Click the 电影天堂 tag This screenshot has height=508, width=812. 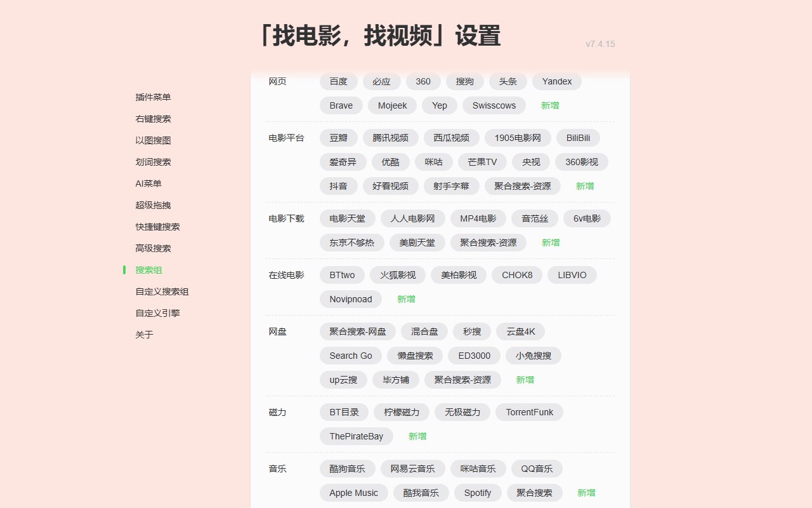click(348, 218)
